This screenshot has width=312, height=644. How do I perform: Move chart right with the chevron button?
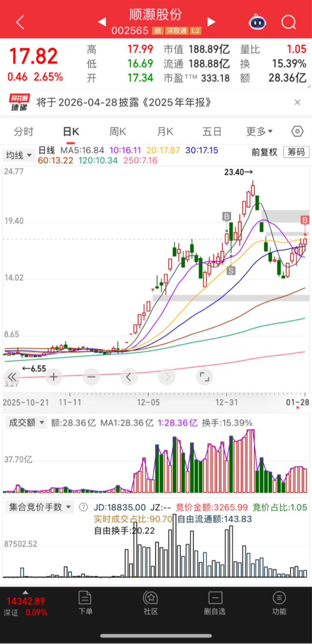tap(167, 377)
